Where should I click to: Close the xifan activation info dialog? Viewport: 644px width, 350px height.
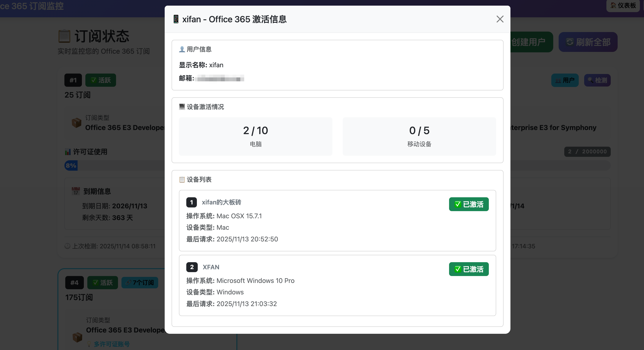(x=500, y=19)
